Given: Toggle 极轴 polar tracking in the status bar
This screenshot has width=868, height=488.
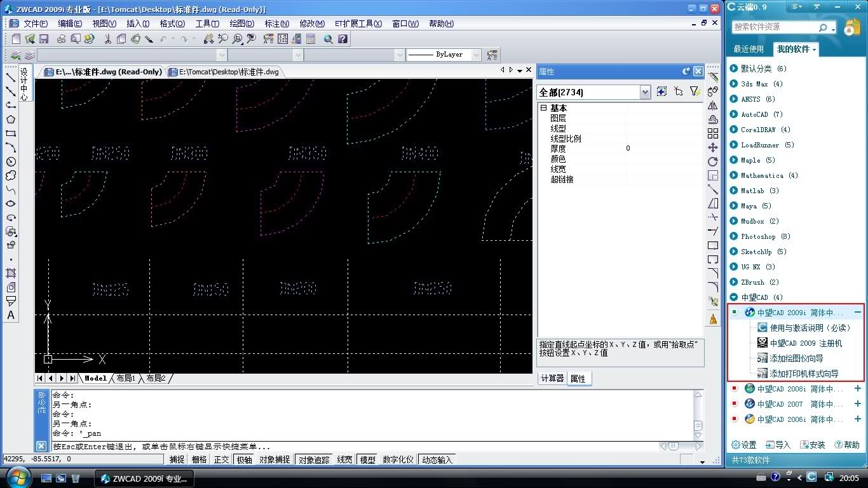Looking at the screenshot, I should click(244, 459).
